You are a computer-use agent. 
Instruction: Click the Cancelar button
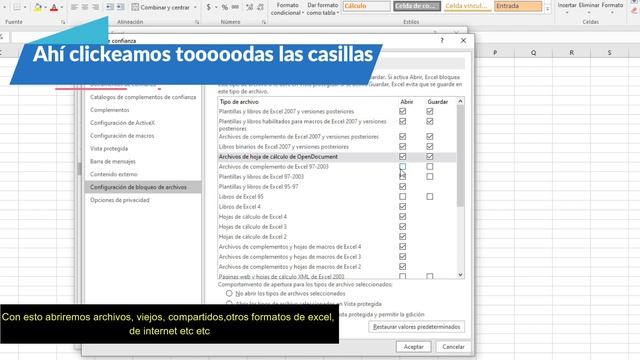coord(453,347)
